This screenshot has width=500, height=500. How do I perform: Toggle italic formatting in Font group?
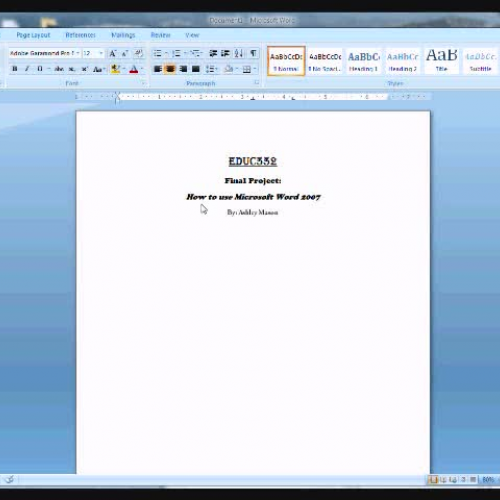click(27, 69)
